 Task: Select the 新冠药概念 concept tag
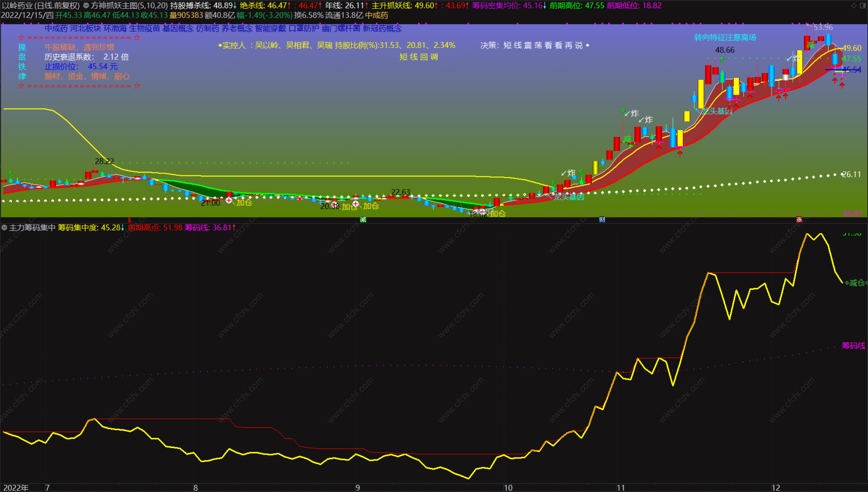(x=382, y=28)
